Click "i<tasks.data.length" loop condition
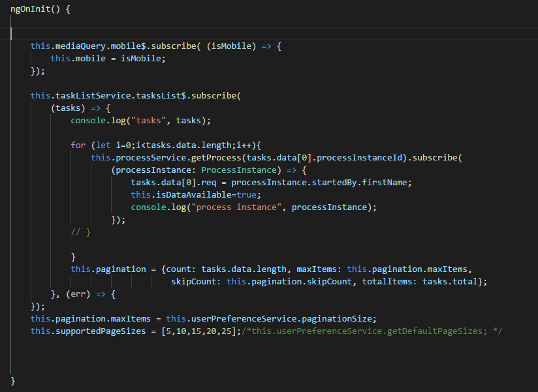This screenshot has height=392, width=538. tap(185, 145)
